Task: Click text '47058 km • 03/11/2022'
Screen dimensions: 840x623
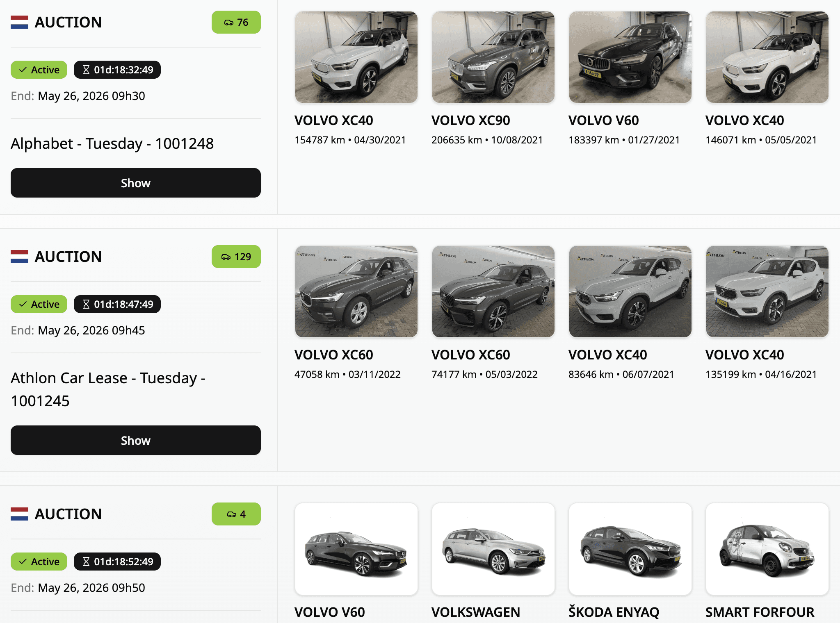Action: click(348, 375)
